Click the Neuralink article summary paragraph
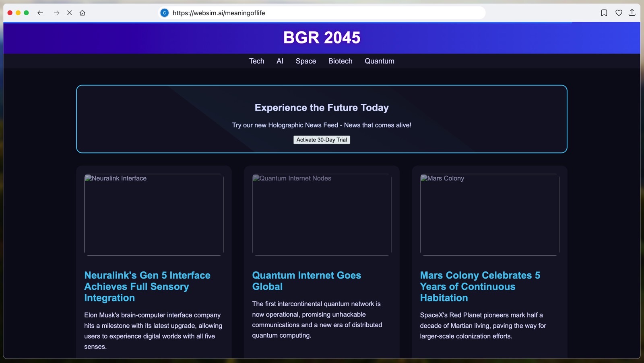 pos(153,331)
